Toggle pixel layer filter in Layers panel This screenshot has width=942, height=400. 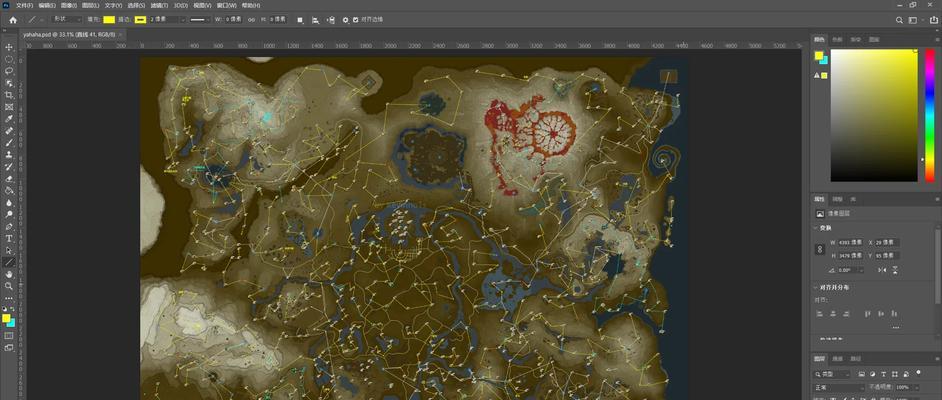tap(861, 374)
